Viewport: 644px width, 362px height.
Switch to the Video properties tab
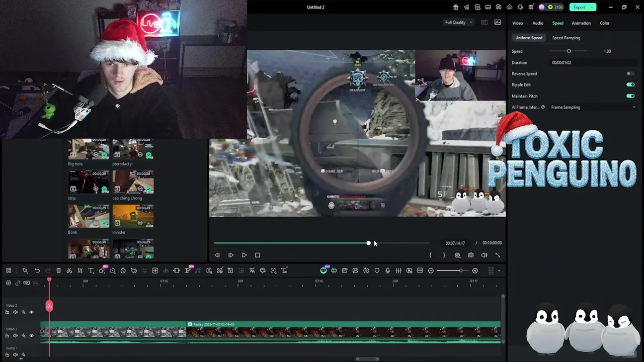tap(518, 23)
